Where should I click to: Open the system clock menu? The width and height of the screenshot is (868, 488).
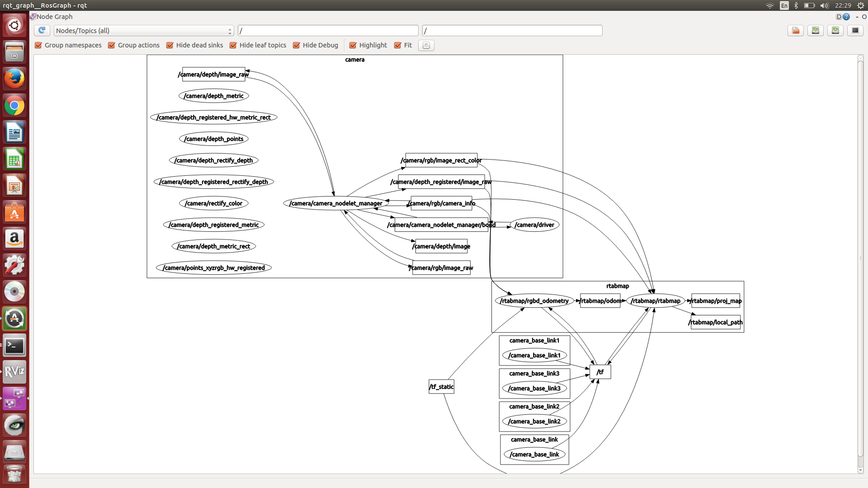[843, 5]
